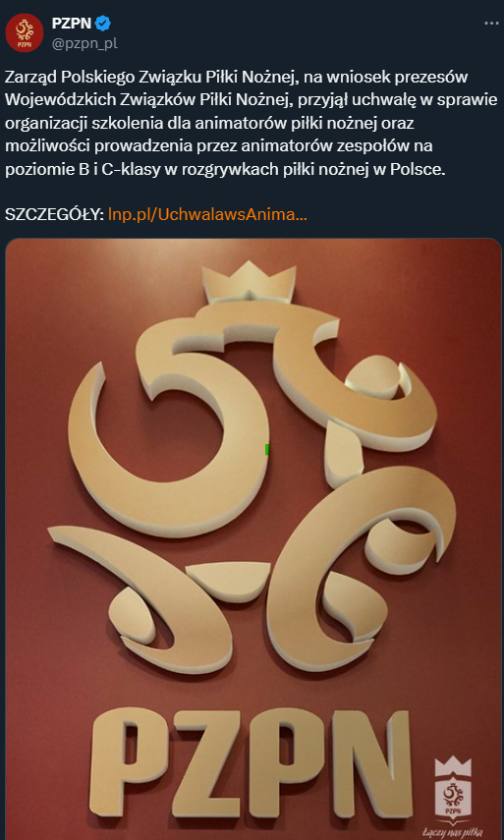Image resolution: width=504 pixels, height=840 pixels.
Task: Click the eagle's lower-right wing swirl
Action: 359,563
